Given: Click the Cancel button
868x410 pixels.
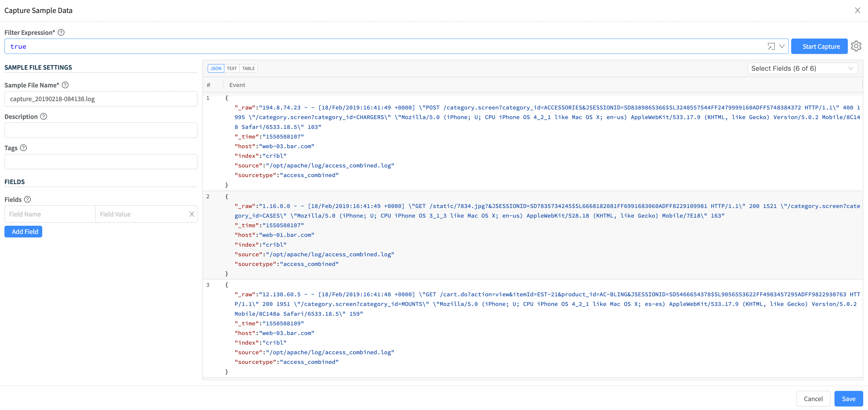Looking at the screenshot, I should [813, 398].
